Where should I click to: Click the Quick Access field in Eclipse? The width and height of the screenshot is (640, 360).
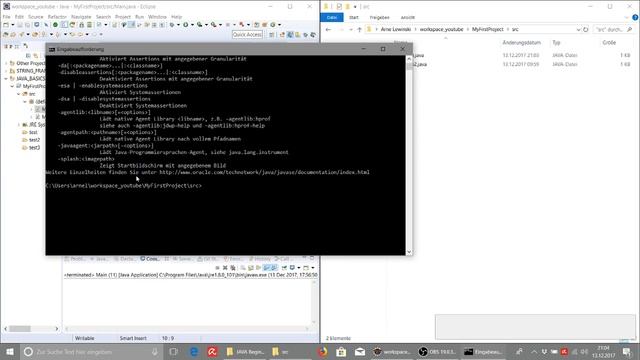pyautogui.click(x=247, y=35)
